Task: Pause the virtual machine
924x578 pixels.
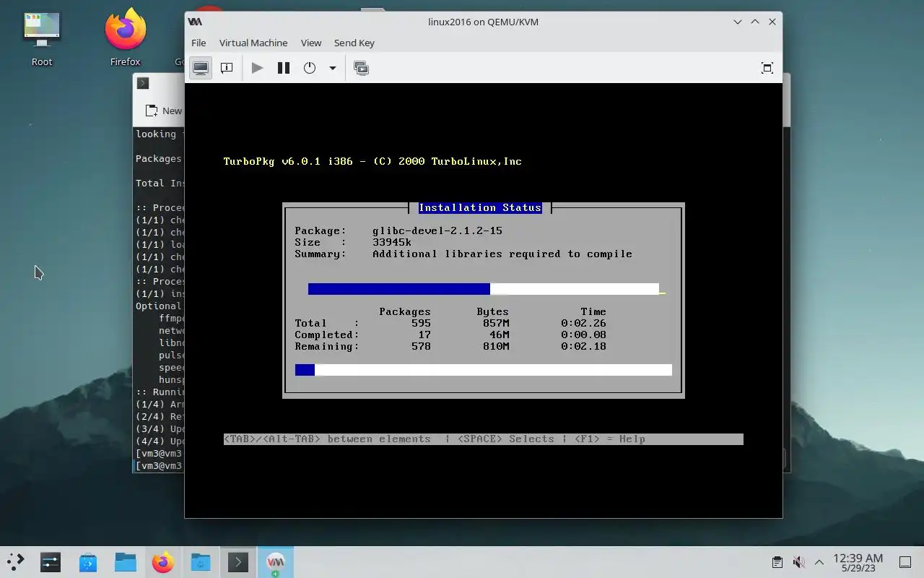Action: 284,68
